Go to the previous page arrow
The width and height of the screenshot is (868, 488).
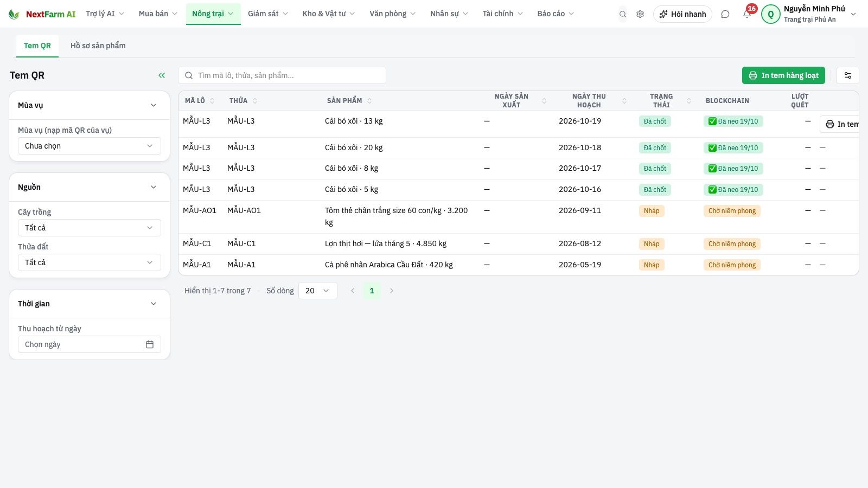353,291
